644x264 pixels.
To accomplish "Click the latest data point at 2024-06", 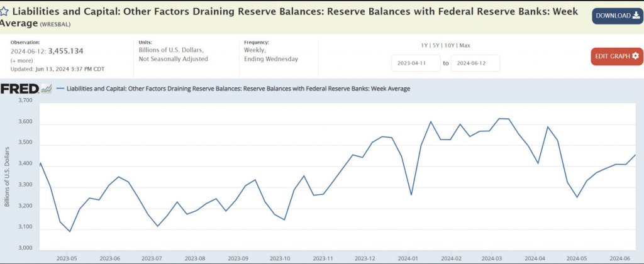I will point(635,155).
